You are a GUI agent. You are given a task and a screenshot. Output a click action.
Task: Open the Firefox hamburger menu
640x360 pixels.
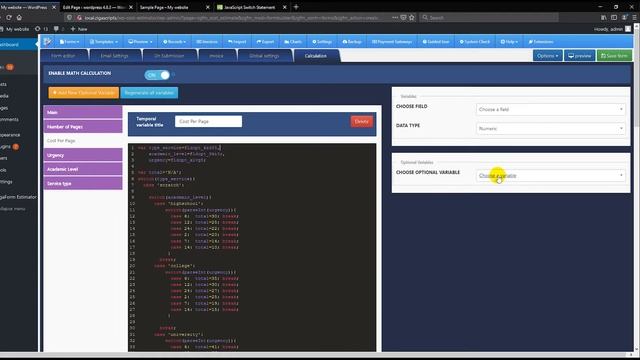click(635, 18)
